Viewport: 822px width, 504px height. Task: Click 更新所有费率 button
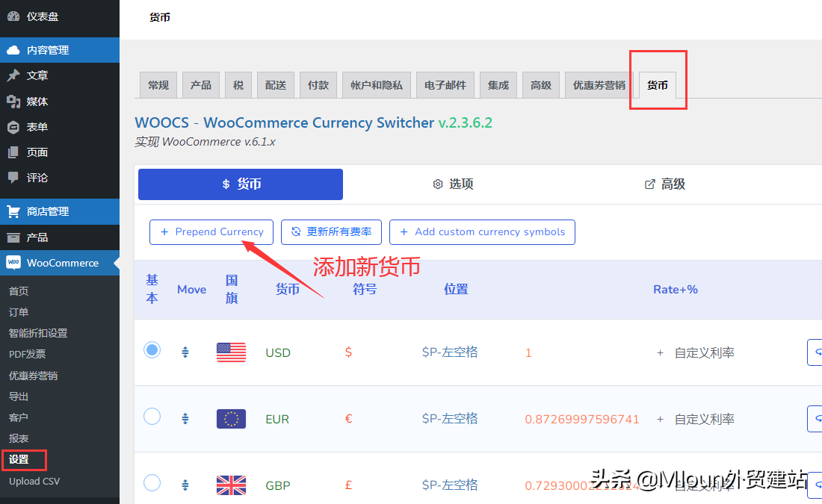tap(331, 232)
